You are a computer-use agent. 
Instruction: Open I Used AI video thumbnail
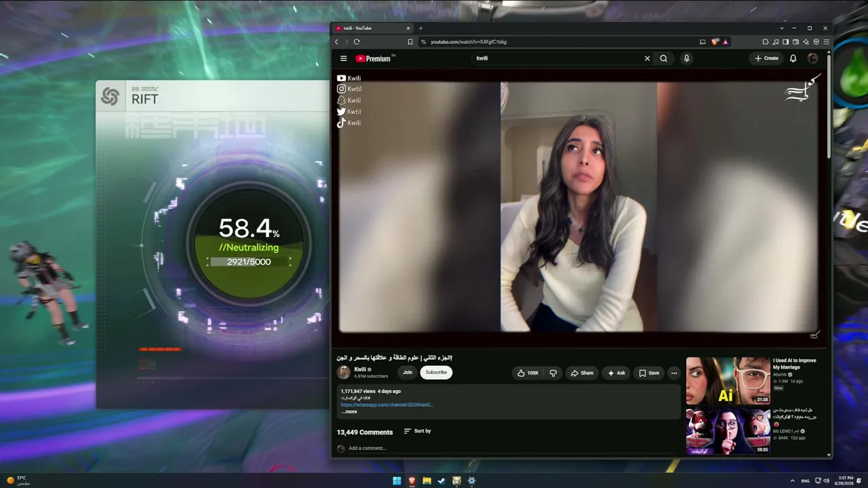tap(728, 381)
